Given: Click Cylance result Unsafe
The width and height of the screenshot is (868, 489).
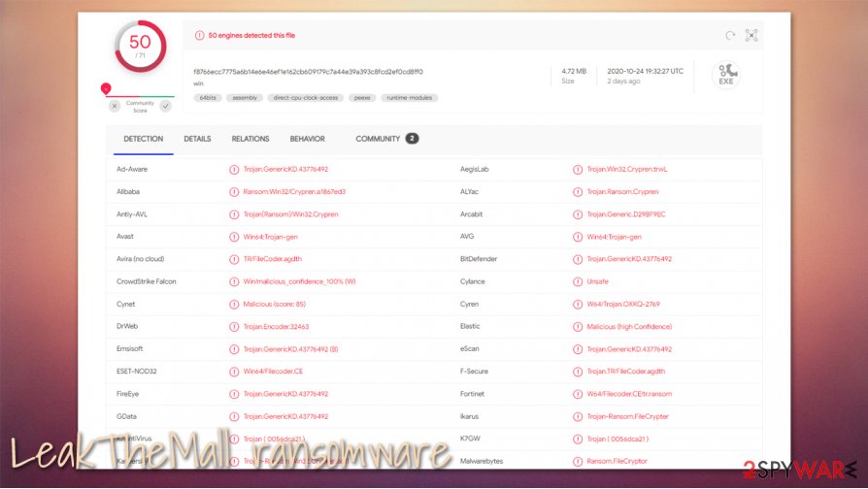Looking at the screenshot, I should pos(597,281).
